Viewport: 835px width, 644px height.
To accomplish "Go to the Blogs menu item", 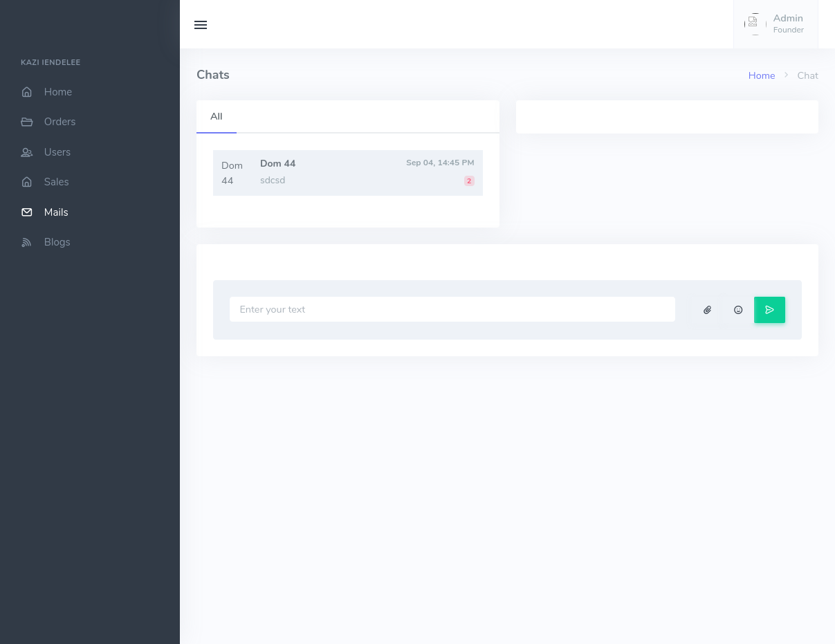I will (57, 242).
